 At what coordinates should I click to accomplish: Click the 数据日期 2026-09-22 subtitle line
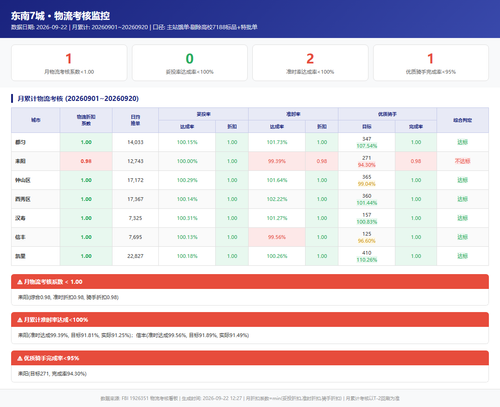134,27
